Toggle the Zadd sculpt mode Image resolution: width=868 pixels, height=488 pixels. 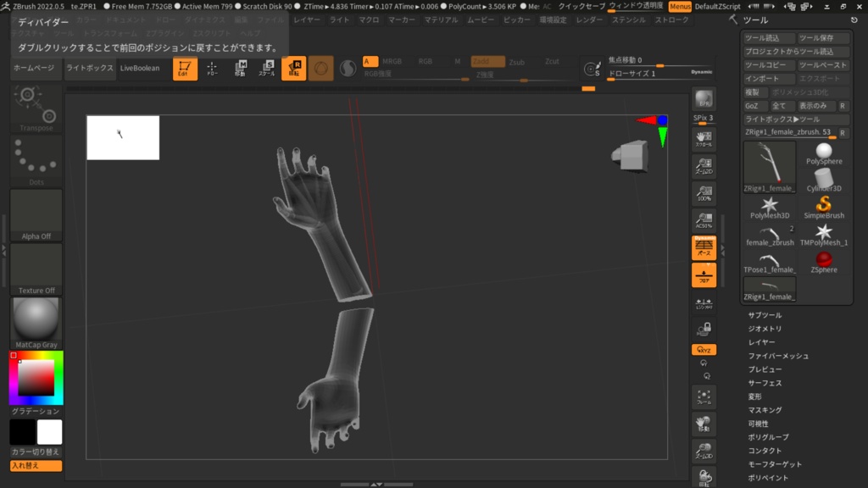tap(487, 61)
